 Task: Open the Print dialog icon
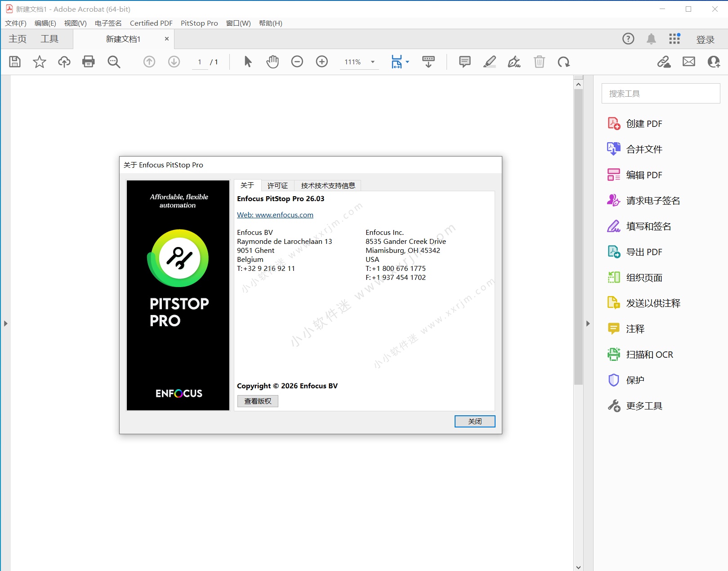click(89, 62)
